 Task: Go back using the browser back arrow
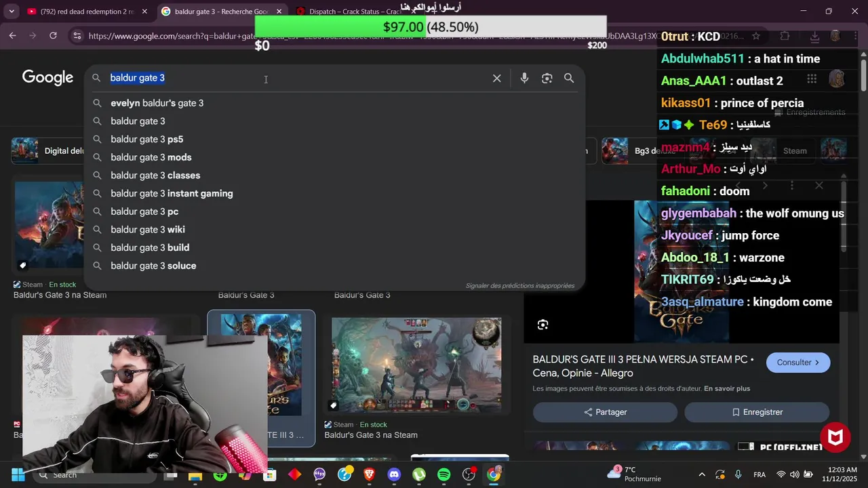(13, 36)
